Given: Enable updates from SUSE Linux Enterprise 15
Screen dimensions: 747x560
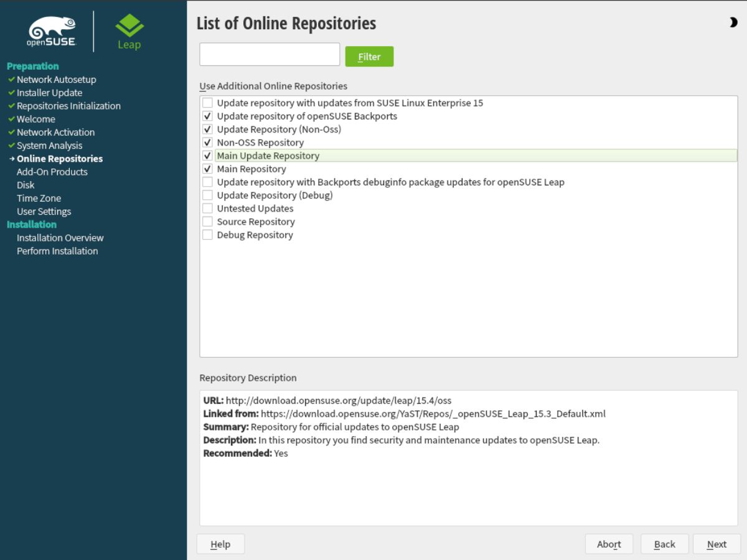Looking at the screenshot, I should click(207, 103).
